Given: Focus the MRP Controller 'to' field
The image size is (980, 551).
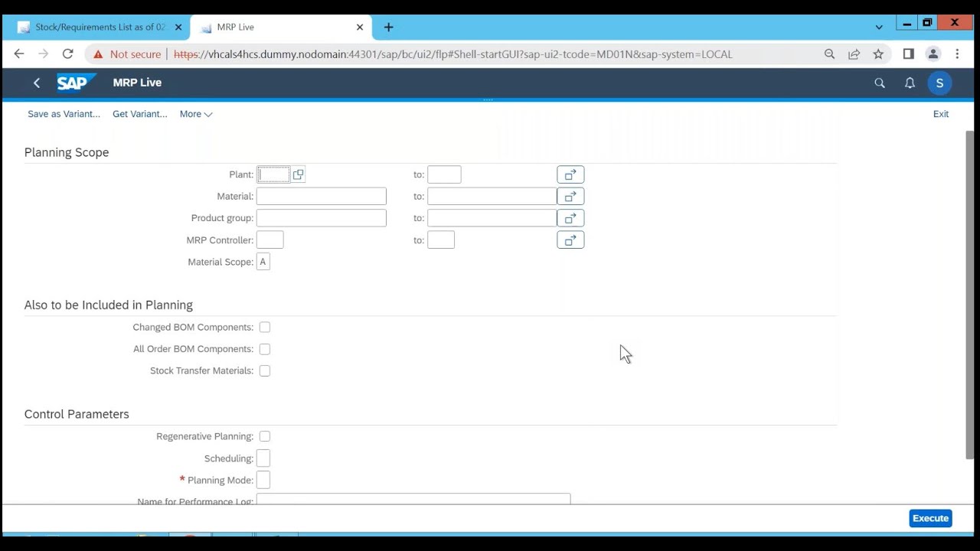Looking at the screenshot, I should [x=441, y=240].
